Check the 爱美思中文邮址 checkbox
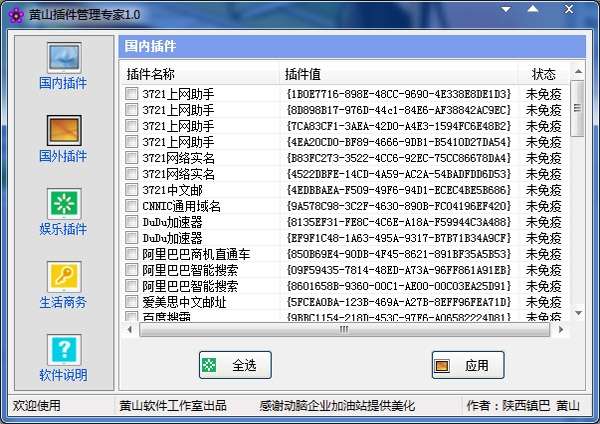Viewport: 600px width, 424px height. [132, 302]
